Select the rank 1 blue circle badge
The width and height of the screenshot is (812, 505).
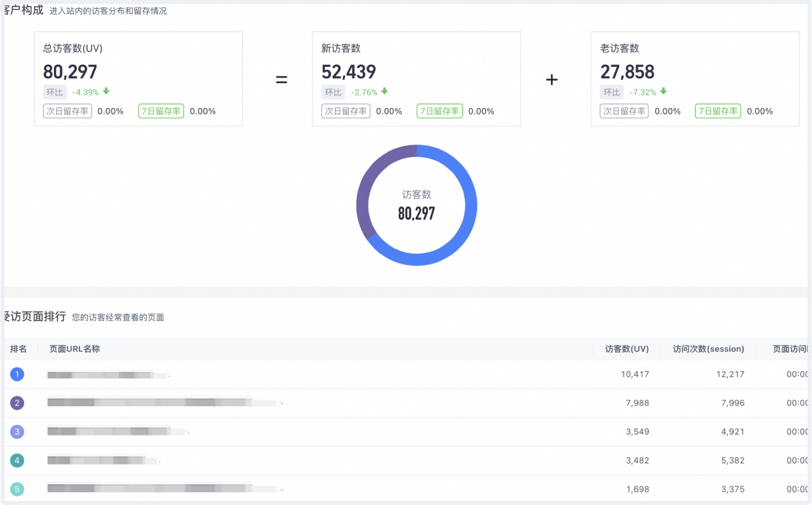(17, 374)
